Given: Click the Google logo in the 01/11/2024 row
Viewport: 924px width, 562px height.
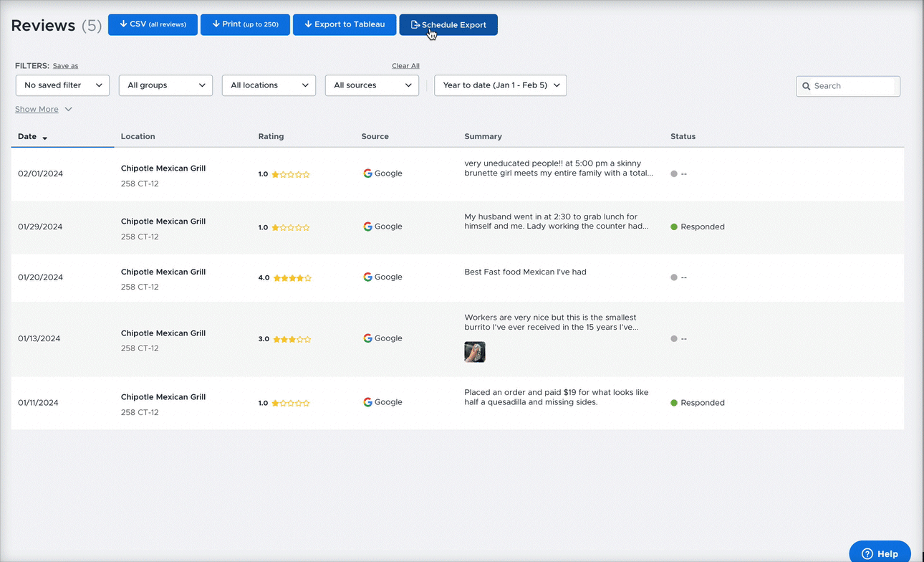Looking at the screenshot, I should 367,402.
